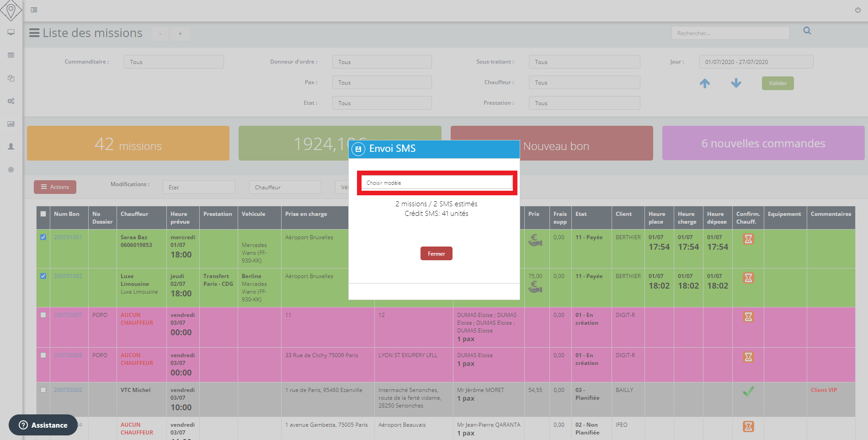Viewport: 868px width, 440px height.
Task: Click green checkmark for VTC Michel mission
Action: click(x=748, y=392)
